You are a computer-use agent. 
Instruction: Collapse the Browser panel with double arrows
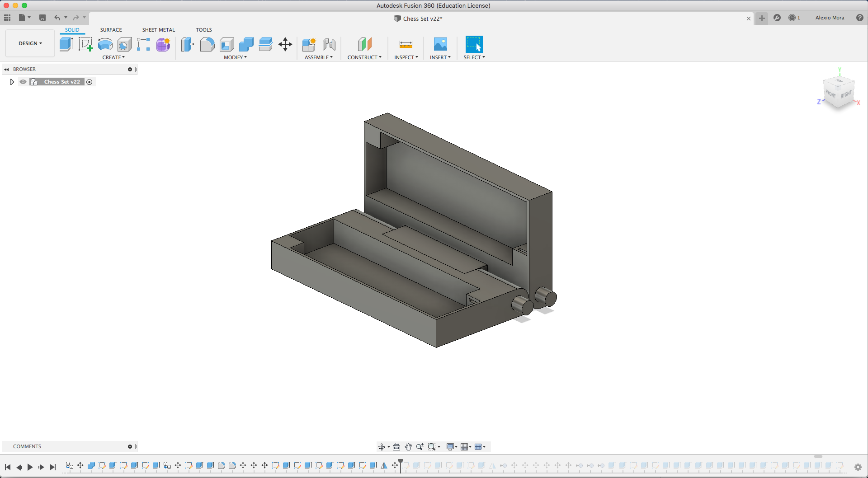pyautogui.click(x=6, y=69)
